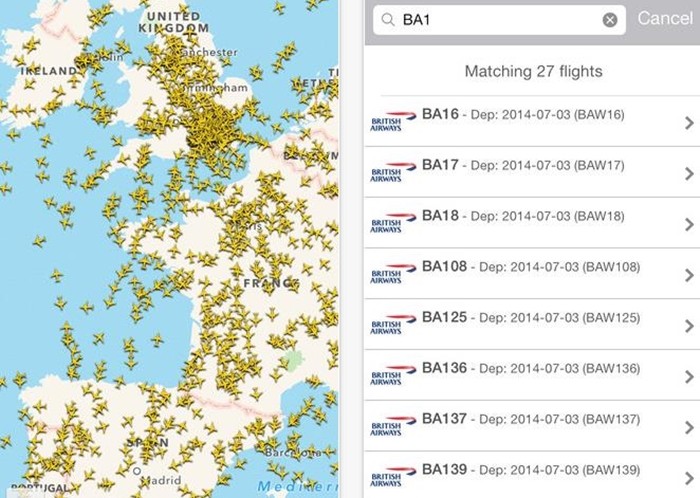
Task: Click British Airways logo beside BA139
Action: (393, 477)
